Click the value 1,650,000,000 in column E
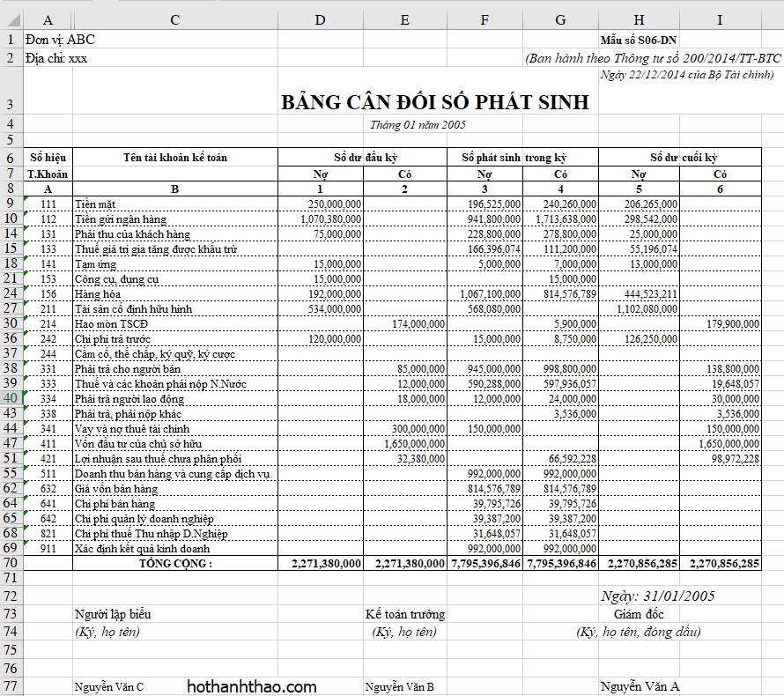Image resolution: width=784 pixels, height=696 pixels. coord(415,444)
